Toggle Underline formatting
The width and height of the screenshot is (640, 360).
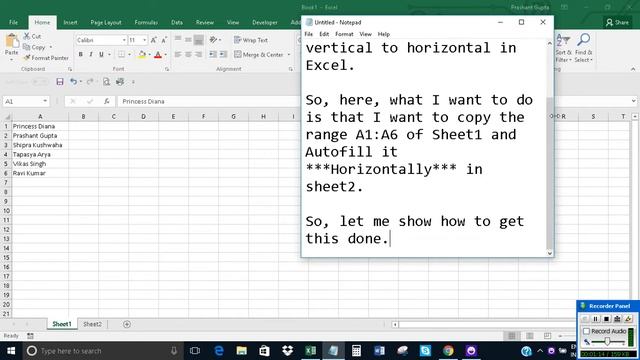pyautogui.click(x=101, y=54)
